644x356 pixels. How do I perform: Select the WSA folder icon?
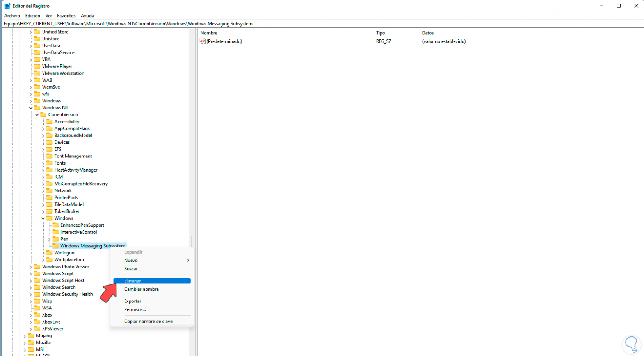tap(37, 308)
